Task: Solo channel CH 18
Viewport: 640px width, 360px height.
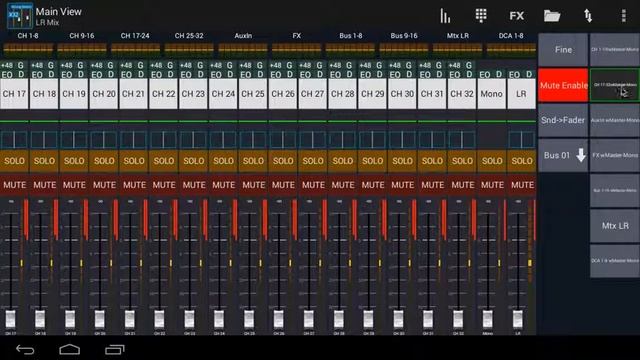Action: coord(44,161)
